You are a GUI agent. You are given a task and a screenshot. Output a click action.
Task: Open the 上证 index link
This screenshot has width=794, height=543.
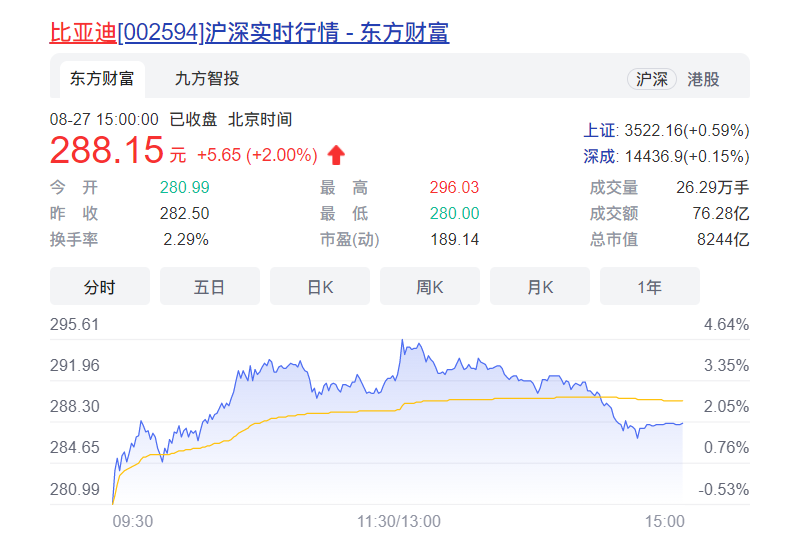(599, 131)
